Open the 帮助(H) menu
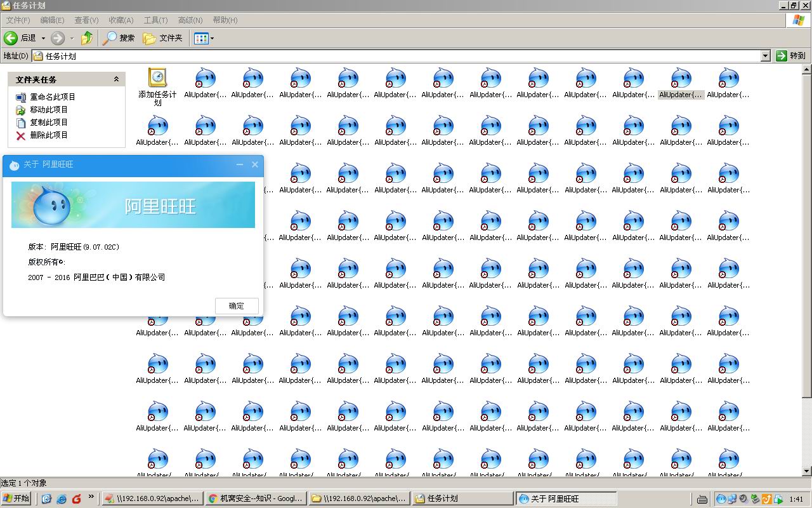Image resolution: width=812 pixels, height=508 pixels. [225, 20]
